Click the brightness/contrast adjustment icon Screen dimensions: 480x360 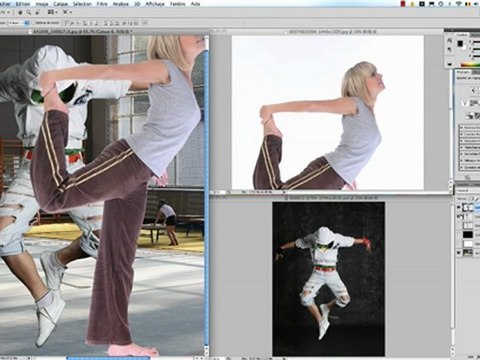[x=473, y=90]
